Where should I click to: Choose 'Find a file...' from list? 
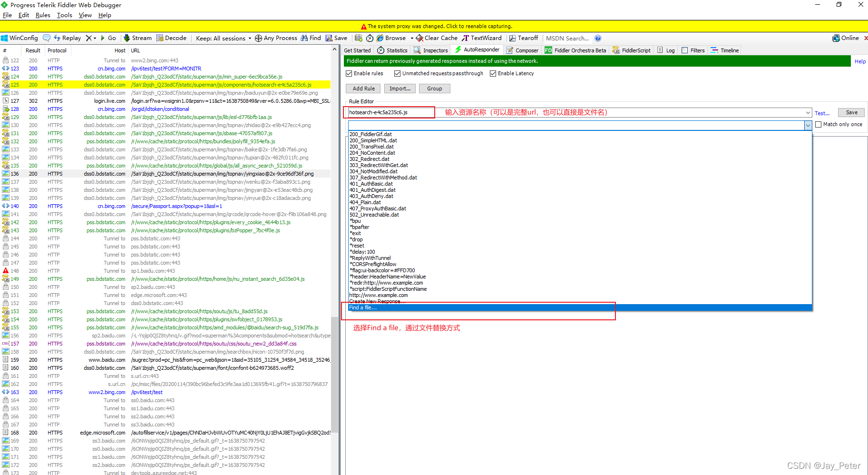tap(580, 308)
